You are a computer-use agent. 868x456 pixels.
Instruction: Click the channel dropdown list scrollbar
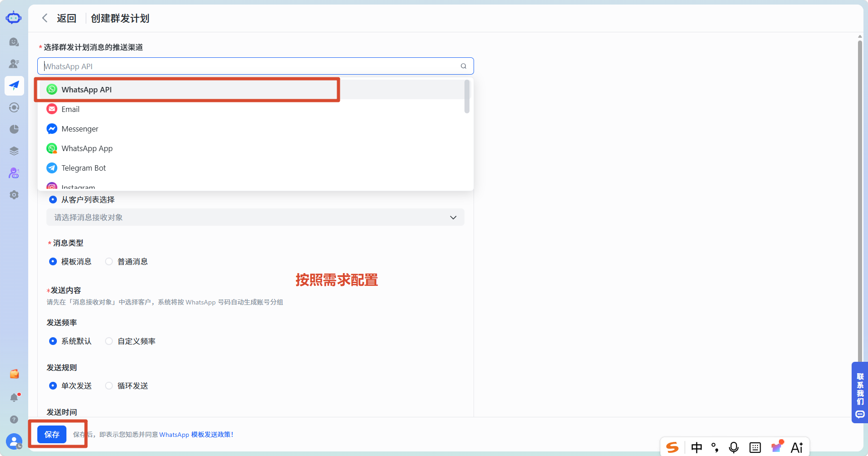[x=467, y=96]
